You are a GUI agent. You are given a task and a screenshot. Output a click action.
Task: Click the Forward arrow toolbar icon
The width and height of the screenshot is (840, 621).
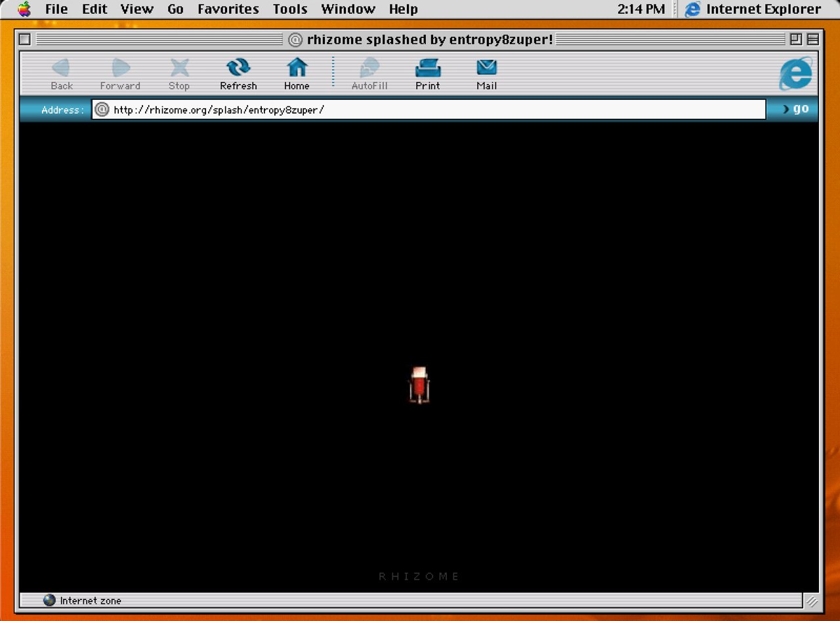(x=121, y=68)
